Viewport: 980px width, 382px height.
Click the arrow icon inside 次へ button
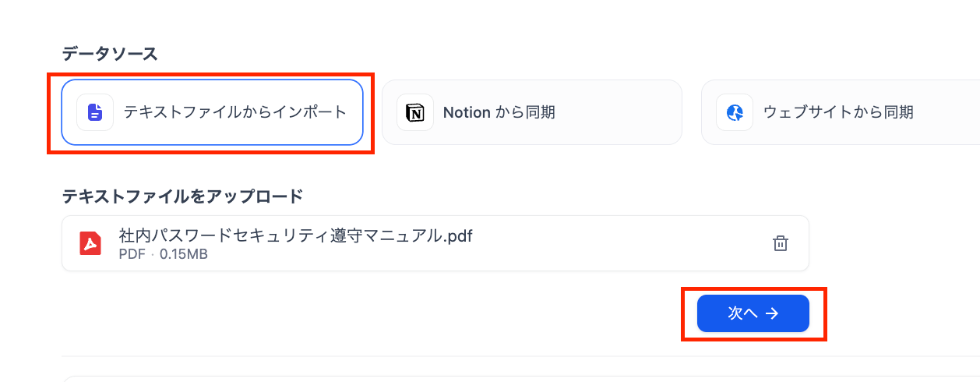pos(772,313)
